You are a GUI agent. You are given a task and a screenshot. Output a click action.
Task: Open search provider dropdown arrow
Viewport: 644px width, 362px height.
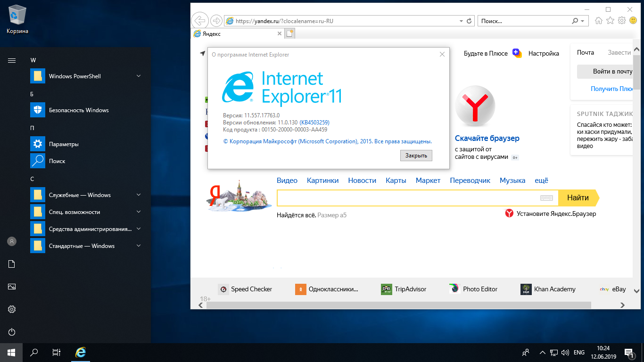tap(583, 21)
